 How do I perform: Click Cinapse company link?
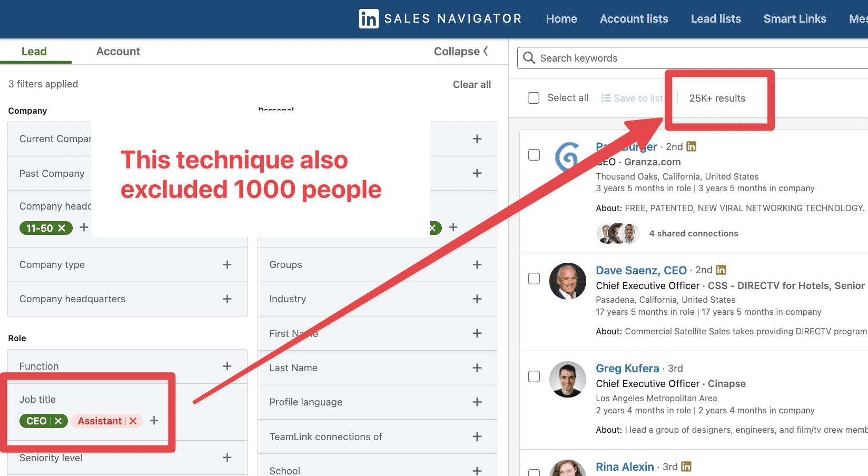click(727, 383)
